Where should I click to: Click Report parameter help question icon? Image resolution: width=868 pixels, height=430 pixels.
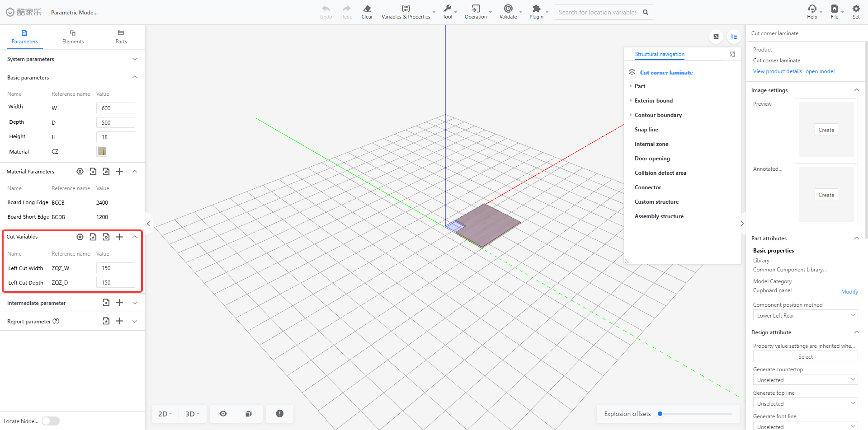click(x=56, y=321)
